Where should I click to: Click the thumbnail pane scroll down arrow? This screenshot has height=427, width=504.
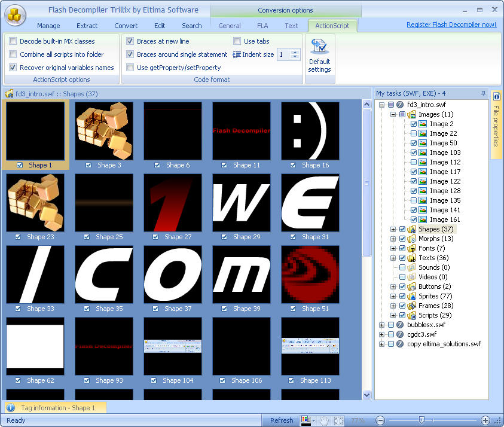[x=366, y=395]
